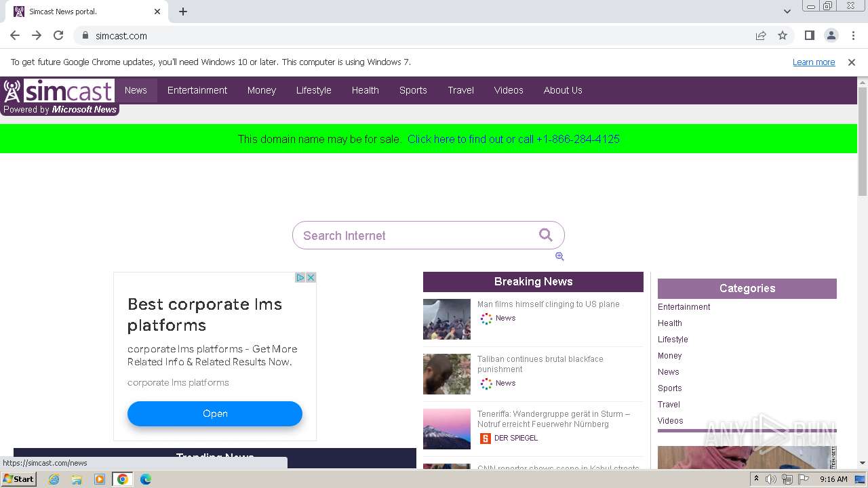
Task: Open the Action Center flag icon
Action: click(804, 479)
